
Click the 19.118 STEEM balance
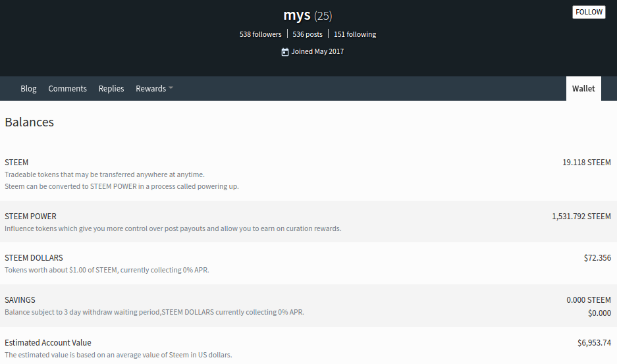(586, 162)
